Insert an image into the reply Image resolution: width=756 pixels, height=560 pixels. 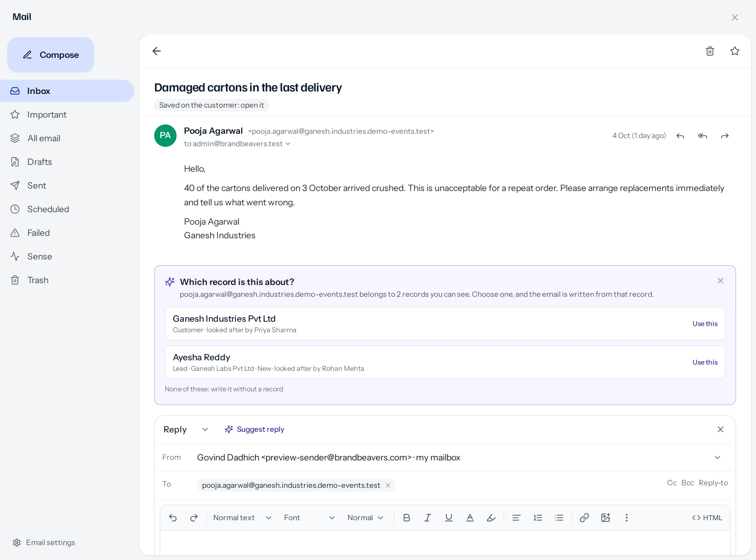606,518
